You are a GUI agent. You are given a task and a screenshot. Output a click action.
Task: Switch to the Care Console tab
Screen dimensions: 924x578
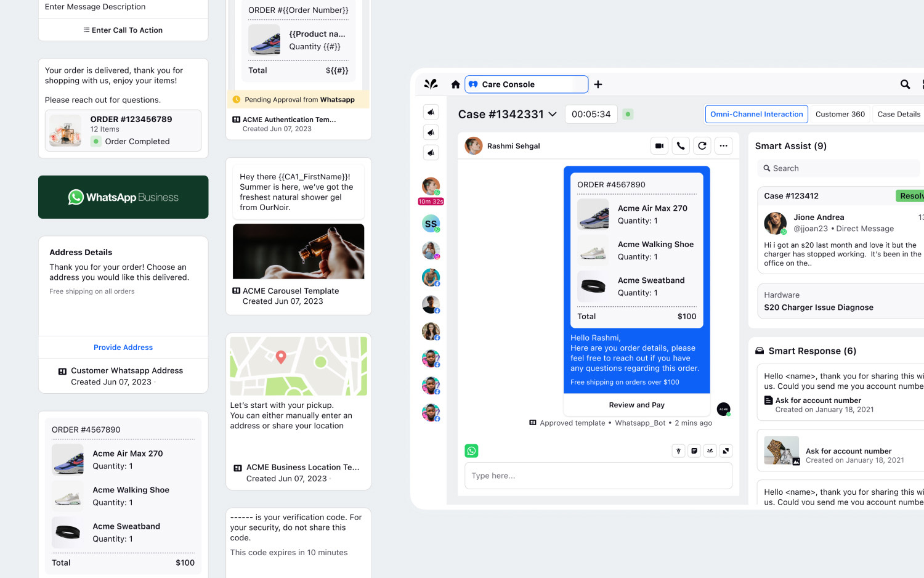click(527, 84)
